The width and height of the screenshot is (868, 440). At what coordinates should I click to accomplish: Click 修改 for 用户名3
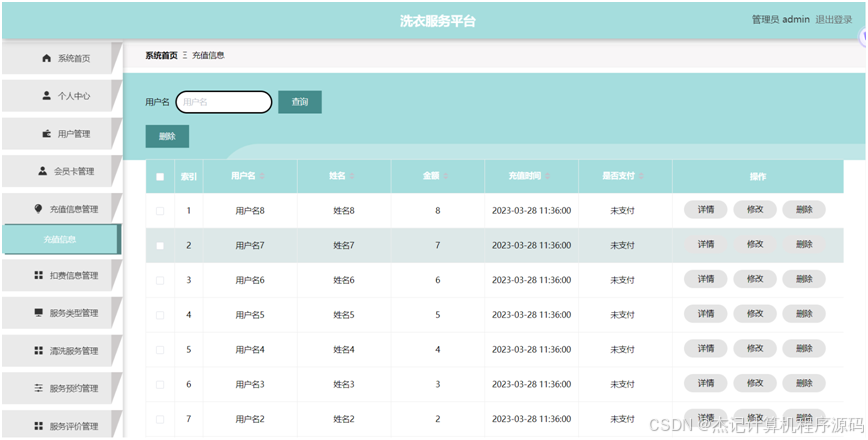tap(755, 383)
